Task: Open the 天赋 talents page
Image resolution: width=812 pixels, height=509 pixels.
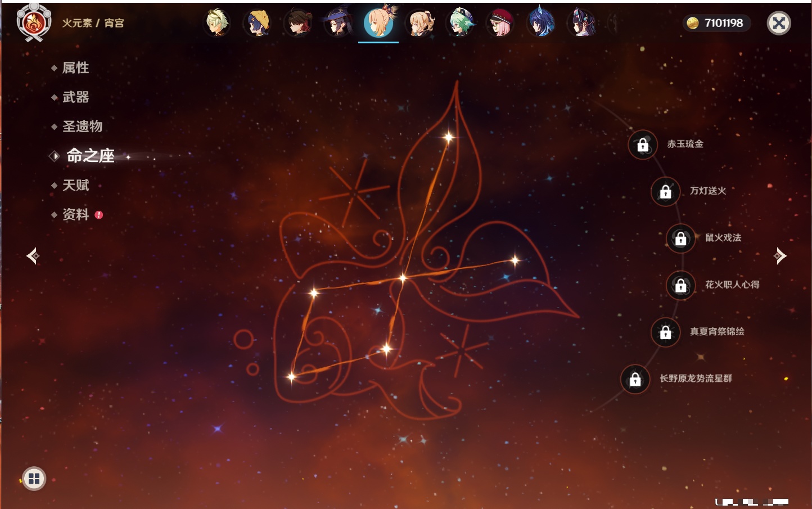Action: (x=75, y=185)
